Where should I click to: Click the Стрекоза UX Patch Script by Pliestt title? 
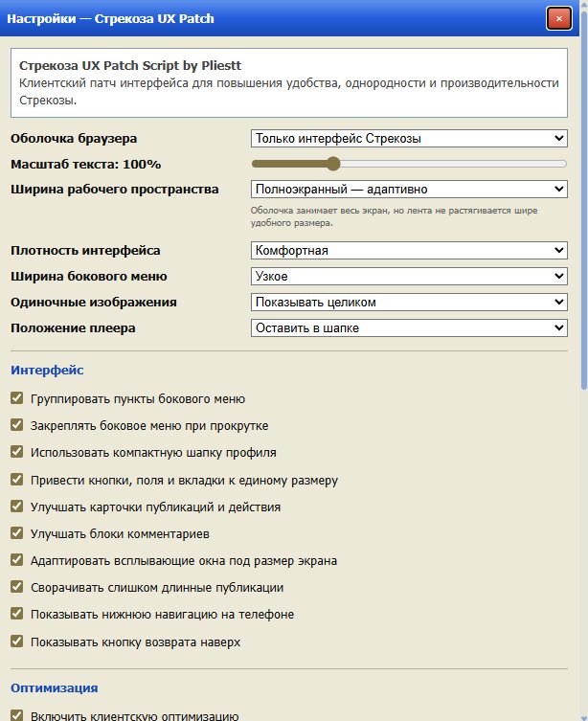(130, 66)
